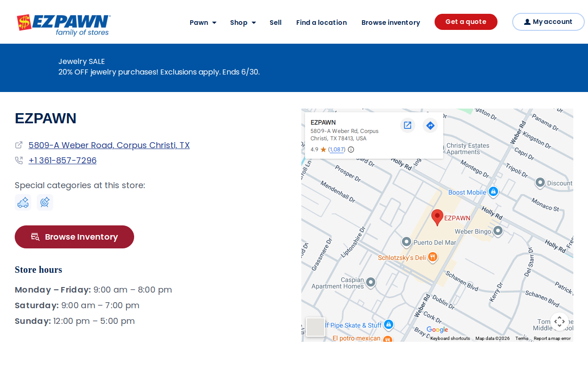This screenshot has width=588, height=368.
Task: Click the EZPAWN family of stores logo
Action: click(x=64, y=25)
